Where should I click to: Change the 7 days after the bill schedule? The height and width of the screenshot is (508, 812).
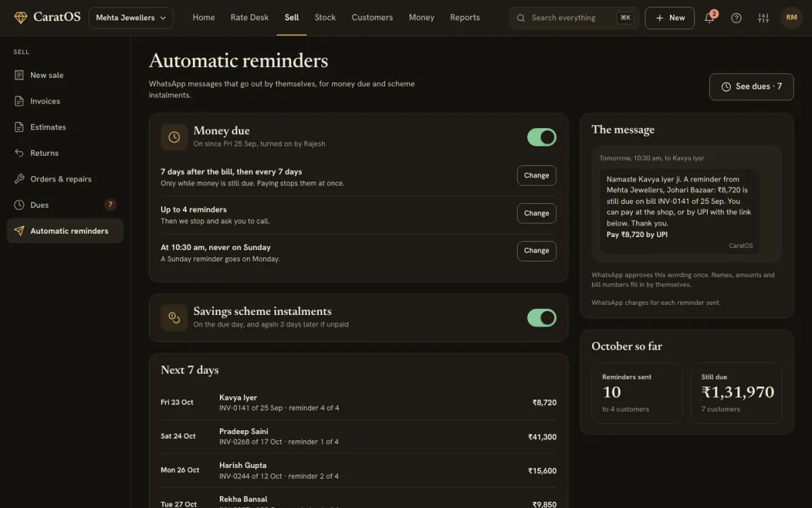(537, 175)
